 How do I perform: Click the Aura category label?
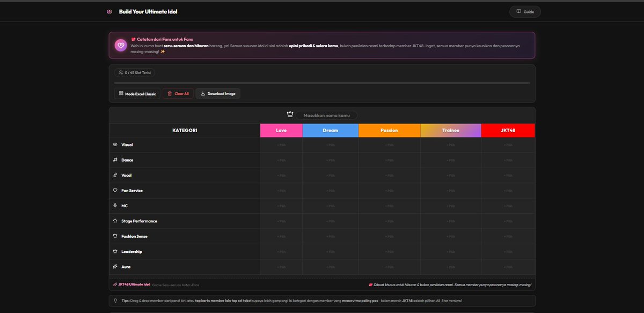(126, 267)
